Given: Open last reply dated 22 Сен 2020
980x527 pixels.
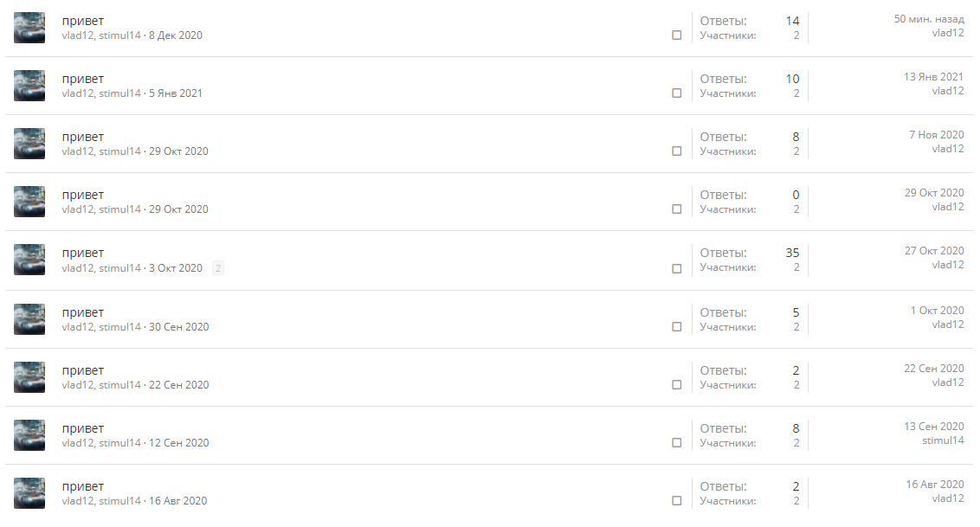Looking at the screenshot, I should coord(934,369).
